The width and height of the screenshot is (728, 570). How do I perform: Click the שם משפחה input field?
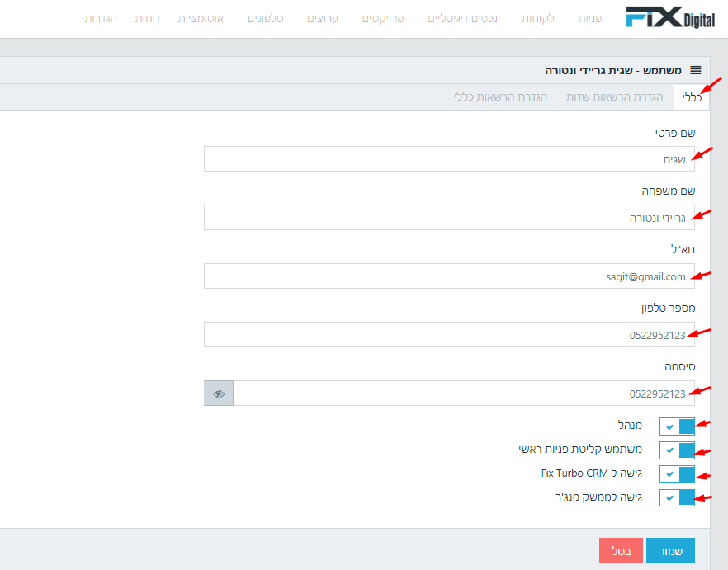click(x=449, y=217)
